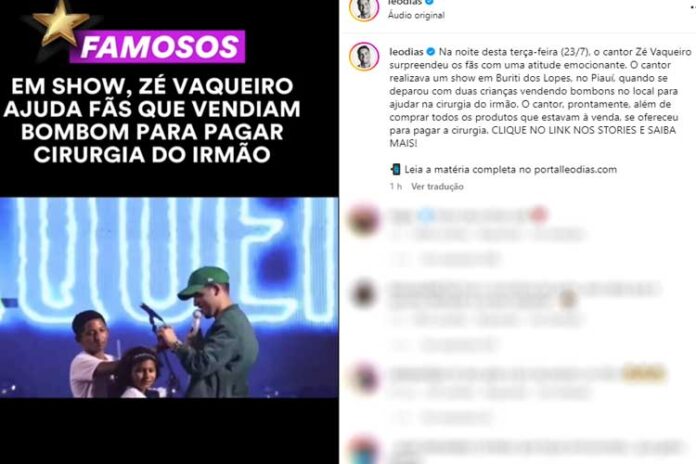Open the more options dots at top right
The width and height of the screenshot is (696, 464).
click(x=693, y=8)
